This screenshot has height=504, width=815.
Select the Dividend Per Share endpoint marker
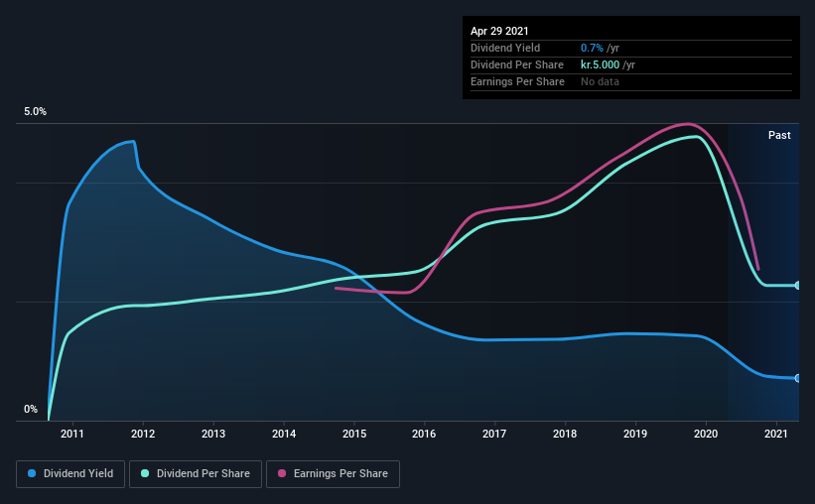click(x=797, y=286)
